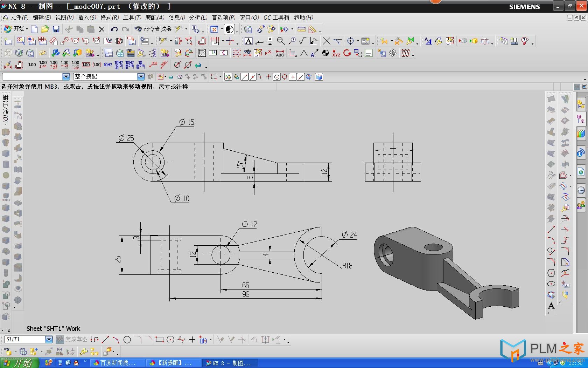
Task: Select the first 10H7 fit tolerance style
Action: click(x=108, y=64)
